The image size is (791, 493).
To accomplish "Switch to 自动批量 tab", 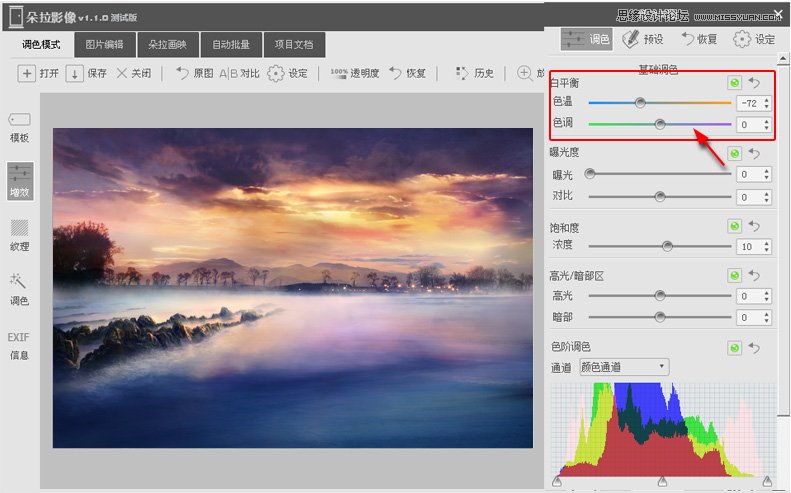I will (231, 44).
